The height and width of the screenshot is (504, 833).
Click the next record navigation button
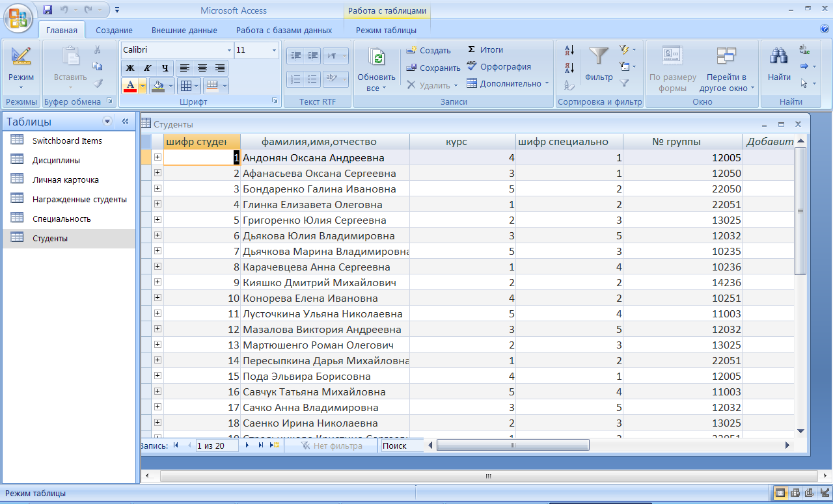tap(247, 445)
